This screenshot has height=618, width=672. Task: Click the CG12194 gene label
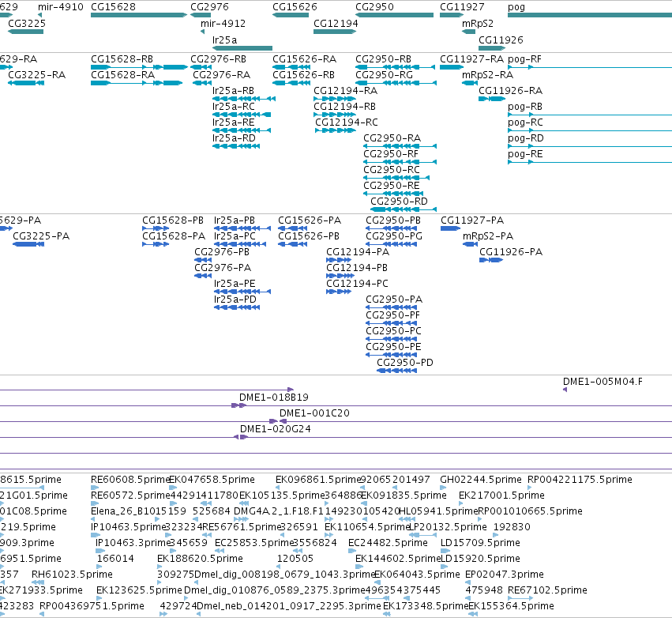336,23
